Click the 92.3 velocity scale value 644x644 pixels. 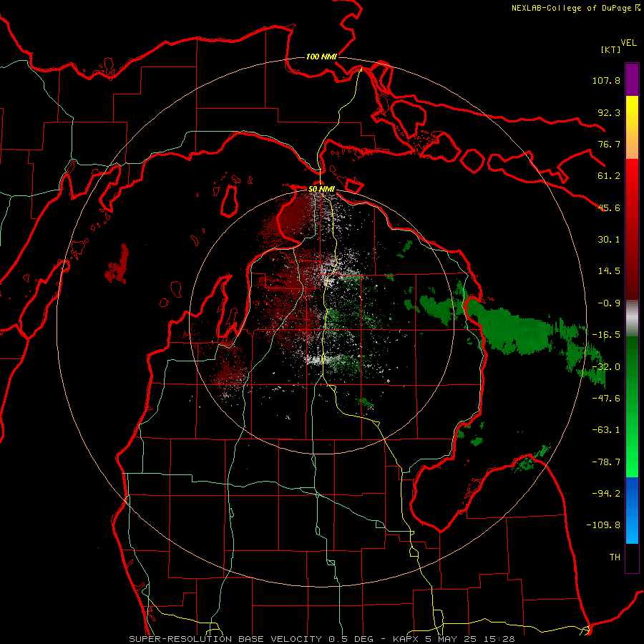[609, 112]
